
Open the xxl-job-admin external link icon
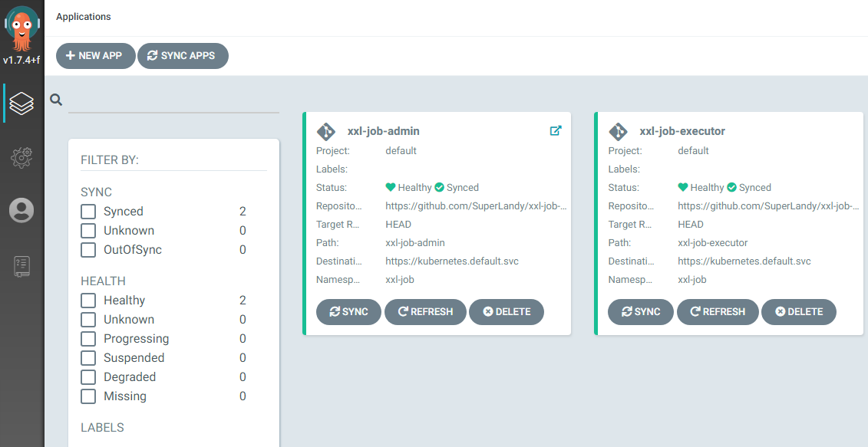pos(555,130)
